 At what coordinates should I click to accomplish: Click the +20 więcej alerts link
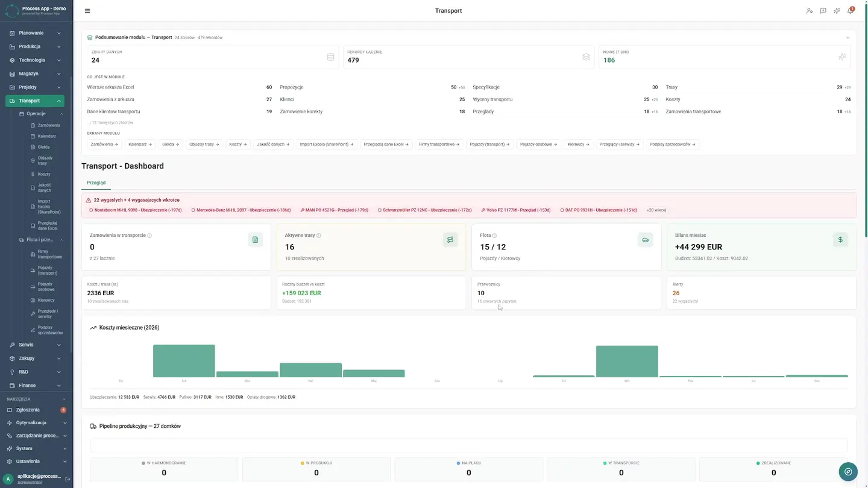656,210
